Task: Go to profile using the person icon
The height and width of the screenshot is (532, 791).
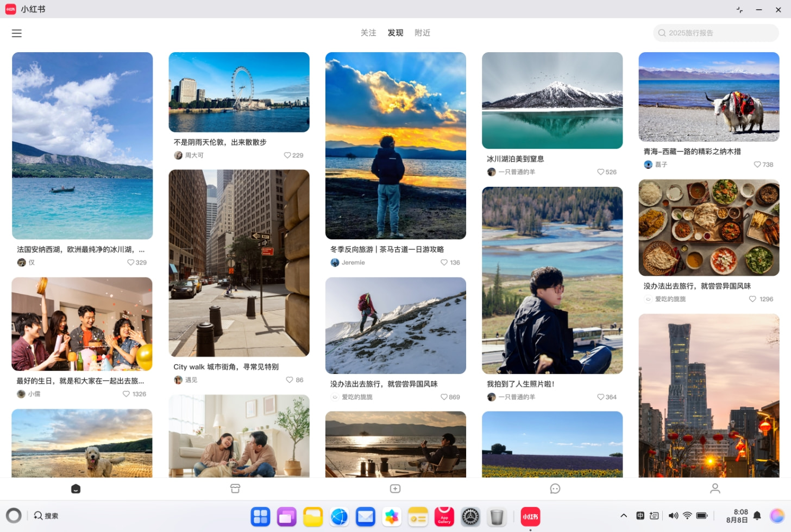Action: 715,489
